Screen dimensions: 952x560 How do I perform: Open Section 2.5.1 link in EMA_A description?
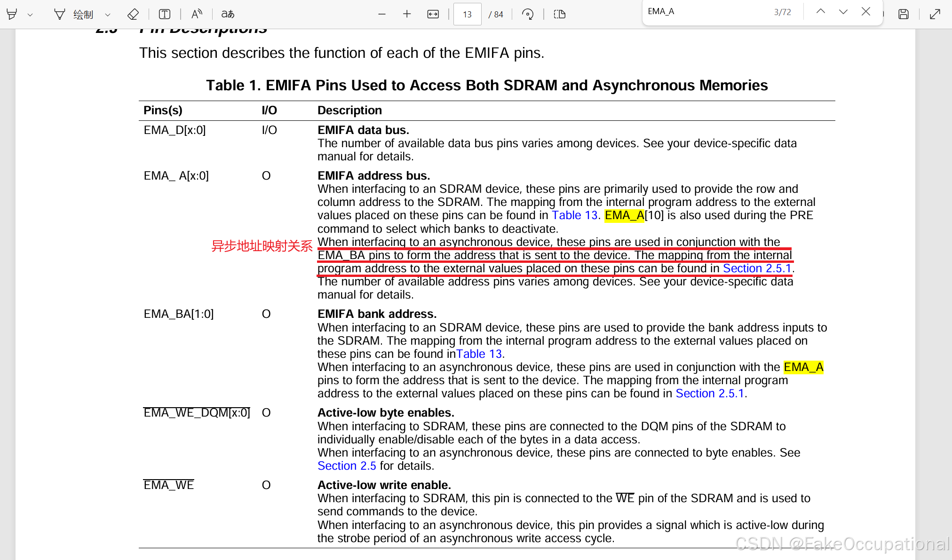click(757, 268)
